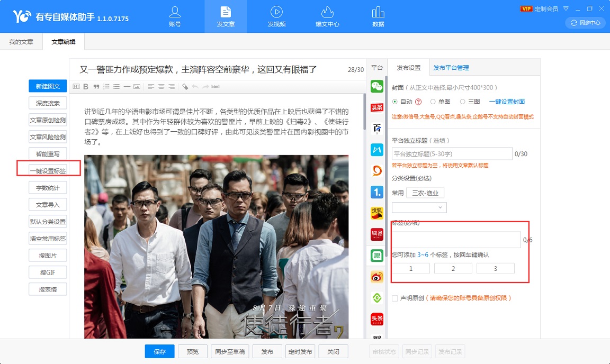Image resolution: width=610 pixels, height=364 pixels.
Task: Click into the 标签 tag input box
Action: (x=456, y=240)
